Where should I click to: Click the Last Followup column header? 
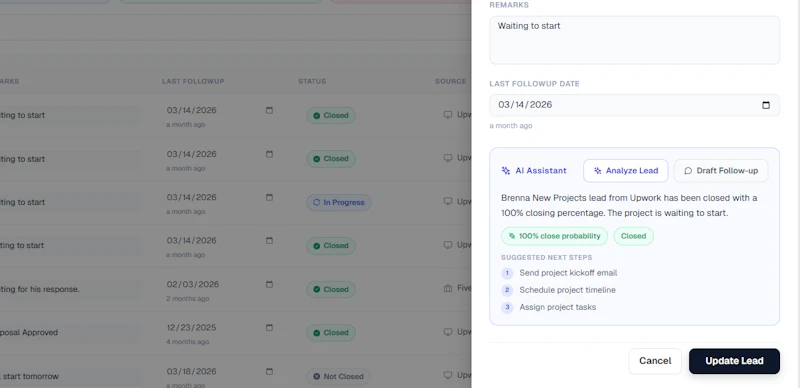pos(193,82)
